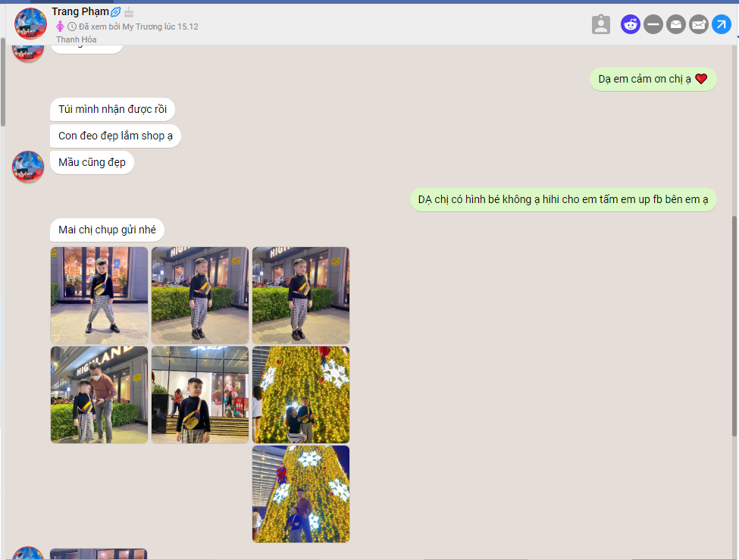The height and width of the screenshot is (560, 739).
Task: Click the birthday cake icon in header
Action: click(x=129, y=12)
